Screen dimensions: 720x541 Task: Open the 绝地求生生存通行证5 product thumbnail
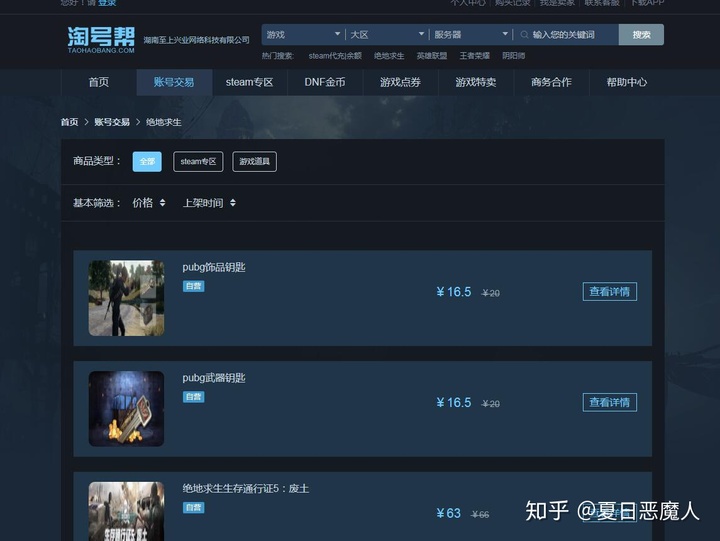pyautogui.click(x=126, y=511)
